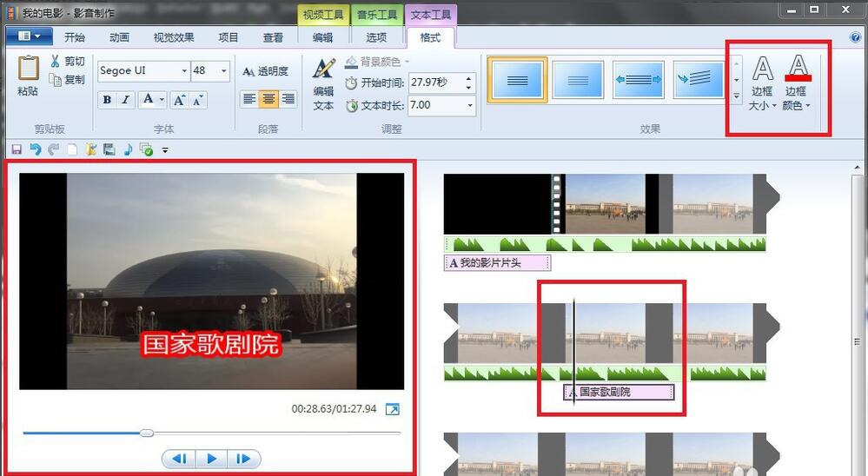Click the help question mark icon
Image resolution: width=868 pixels, height=476 pixels.
coord(855,37)
